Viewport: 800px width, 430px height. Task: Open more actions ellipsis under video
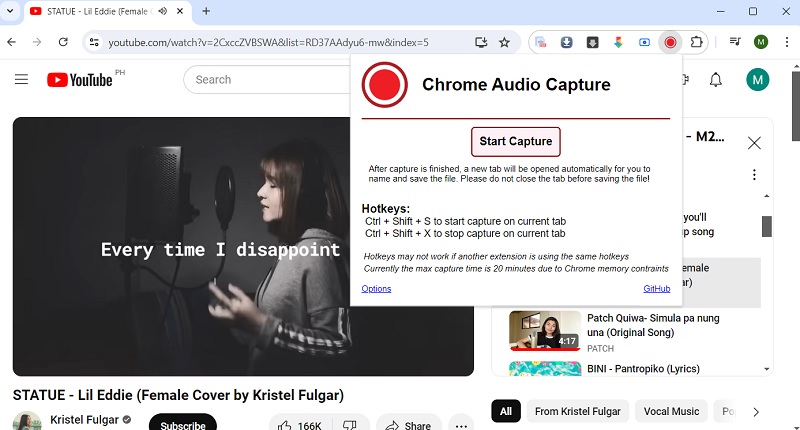tap(461, 426)
